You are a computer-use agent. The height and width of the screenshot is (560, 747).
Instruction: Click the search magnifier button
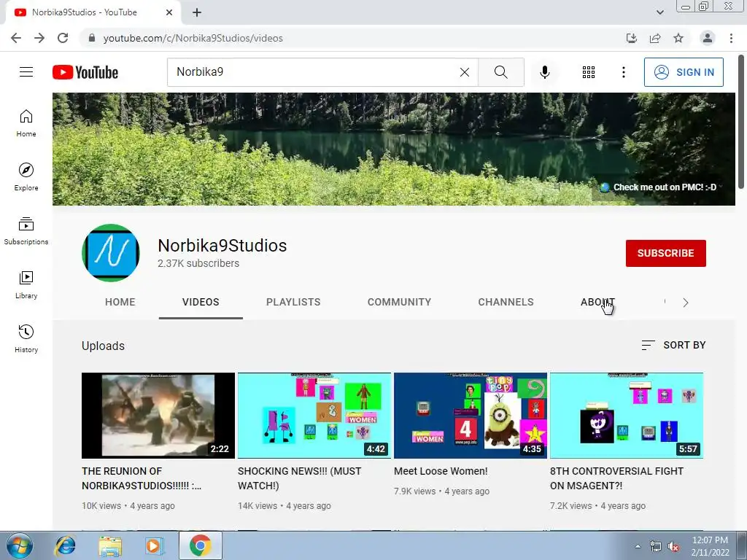500,72
